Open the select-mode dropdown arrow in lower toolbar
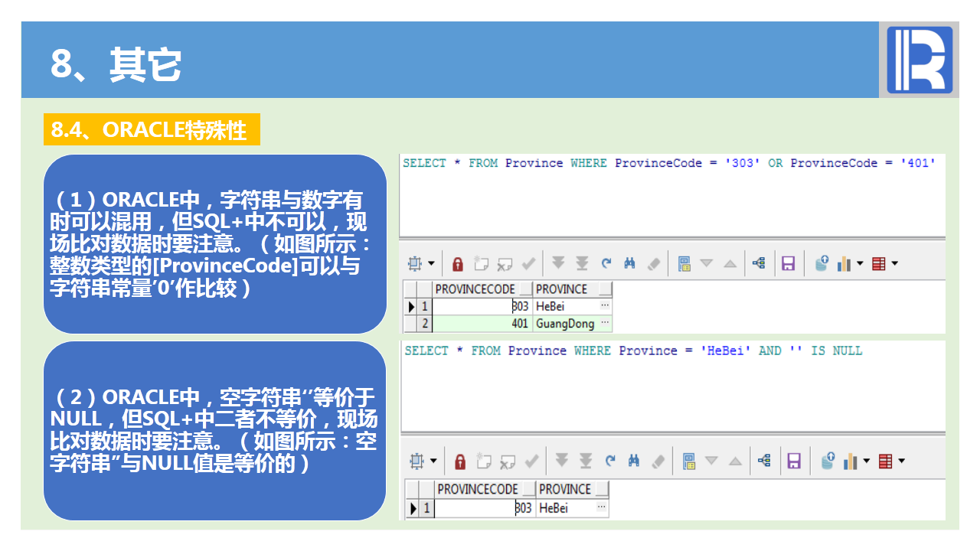The height and width of the screenshot is (551, 980). pos(433,461)
